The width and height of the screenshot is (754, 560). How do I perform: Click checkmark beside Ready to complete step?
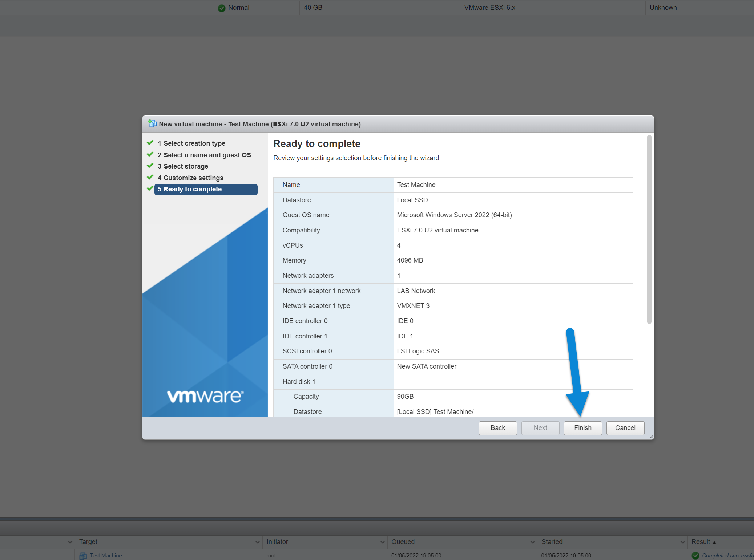tap(150, 189)
